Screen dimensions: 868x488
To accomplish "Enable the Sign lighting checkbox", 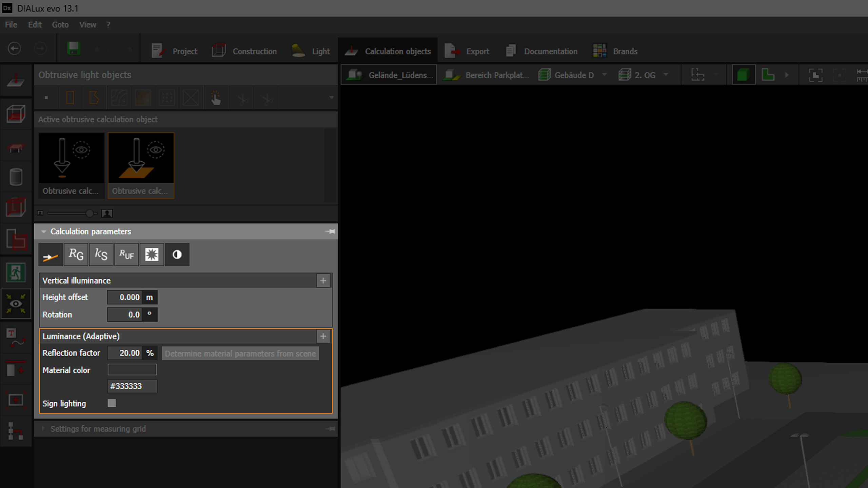I will (112, 403).
